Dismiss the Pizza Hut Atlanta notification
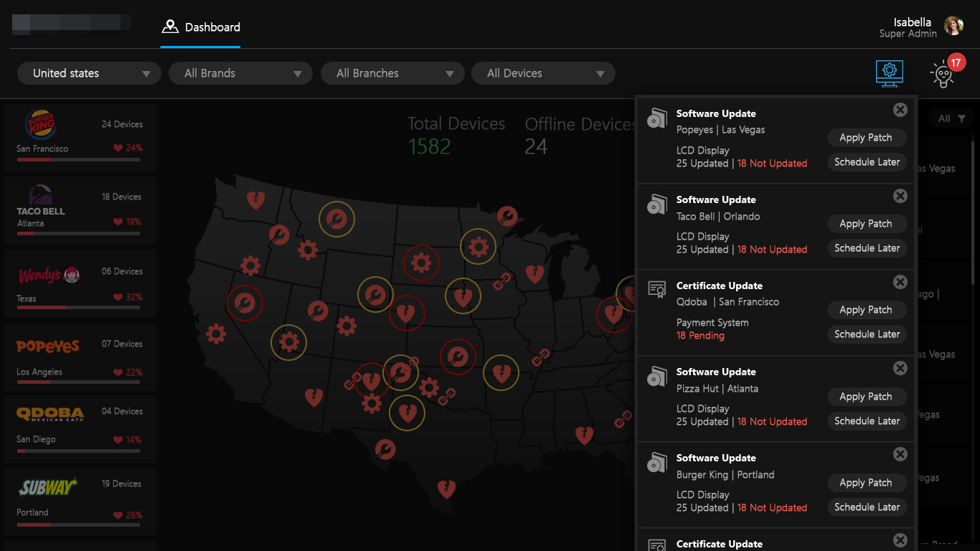This screenshot has width=980, height=551. coord(900,368)
